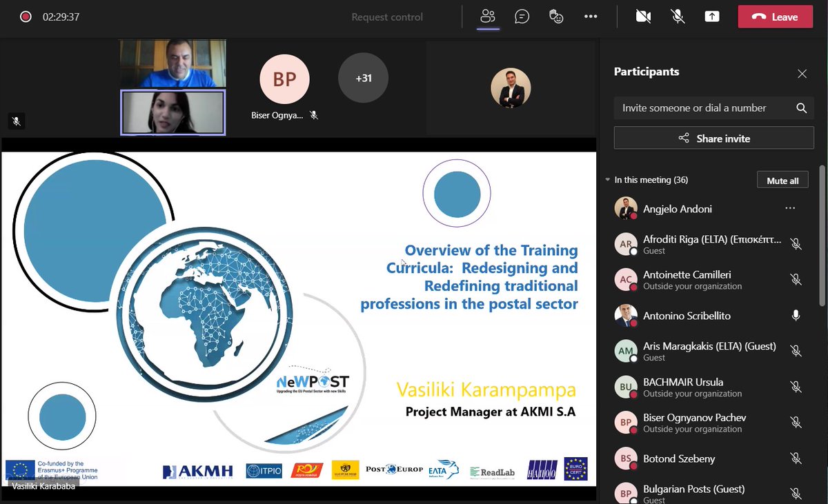Select participant Biser Ognyanov Pachev
Viewport: 828px width, 504px height.
point(709,422)
